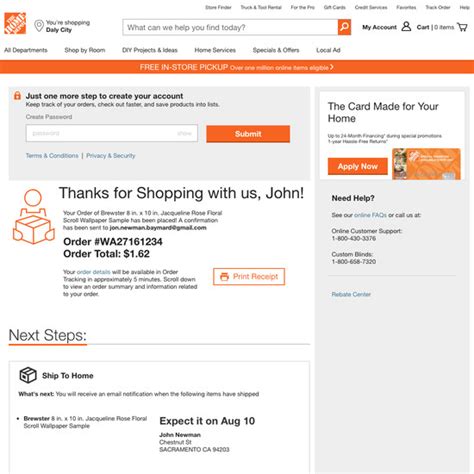This screenshot has width=474, height=474.
Task: Open the Terms & Conditions link
Action: click(x=52, y=156)
